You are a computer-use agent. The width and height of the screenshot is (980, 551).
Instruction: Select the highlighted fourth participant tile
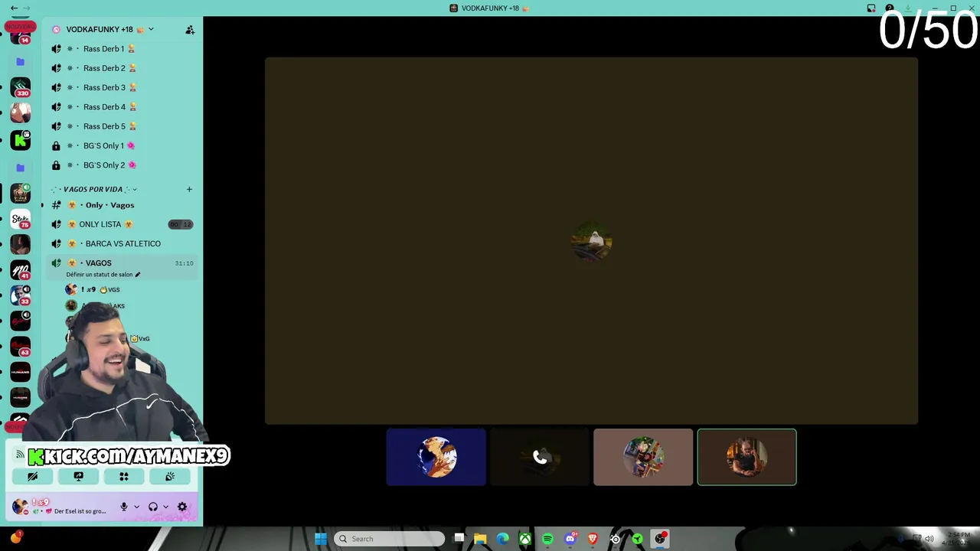click(746, 457)
